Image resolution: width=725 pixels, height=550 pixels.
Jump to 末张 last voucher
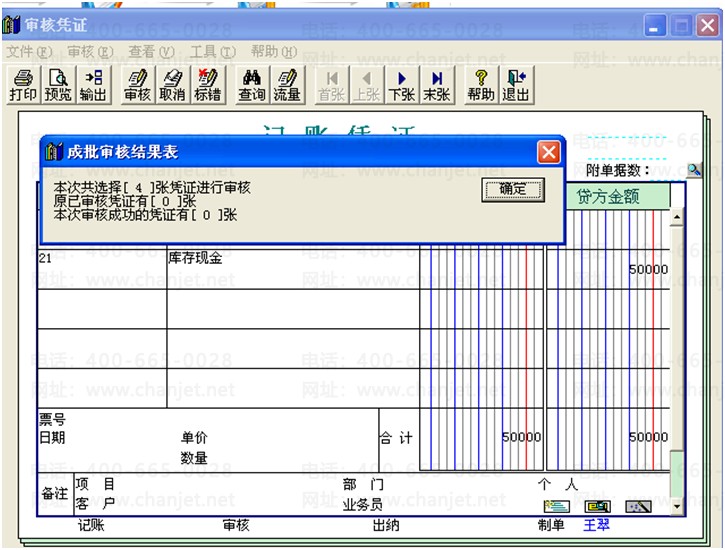(x=437, y=85)
